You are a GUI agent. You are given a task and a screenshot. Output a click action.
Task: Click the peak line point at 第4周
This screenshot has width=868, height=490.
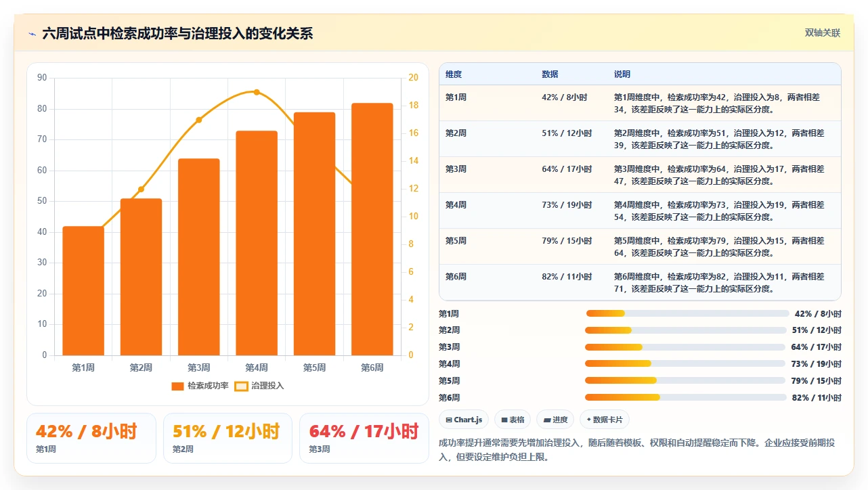click(257, 92)
